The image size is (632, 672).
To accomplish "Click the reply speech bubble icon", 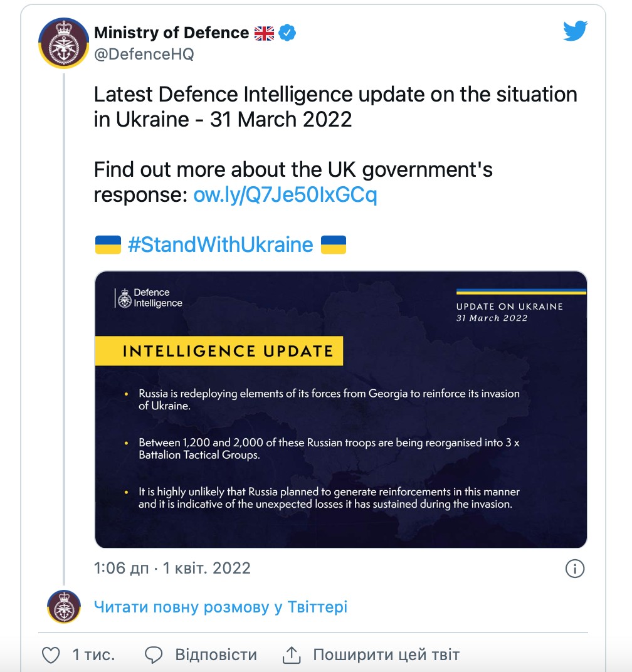I will (x=154, y=655).
